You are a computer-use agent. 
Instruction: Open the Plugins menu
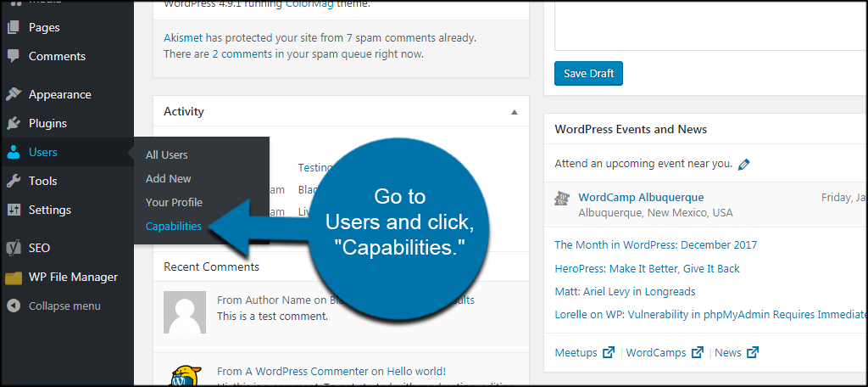coord(47,123)
